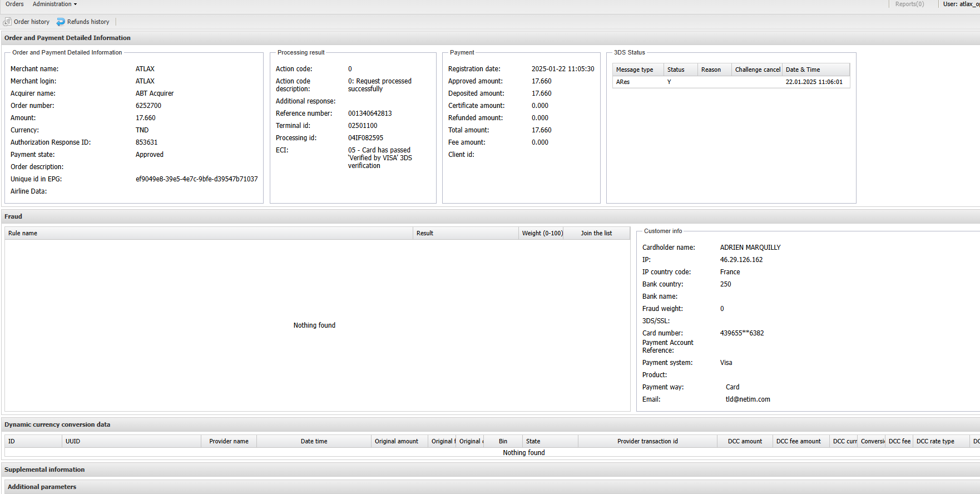Click the Refunds history button label

click(x=88, y=22)
